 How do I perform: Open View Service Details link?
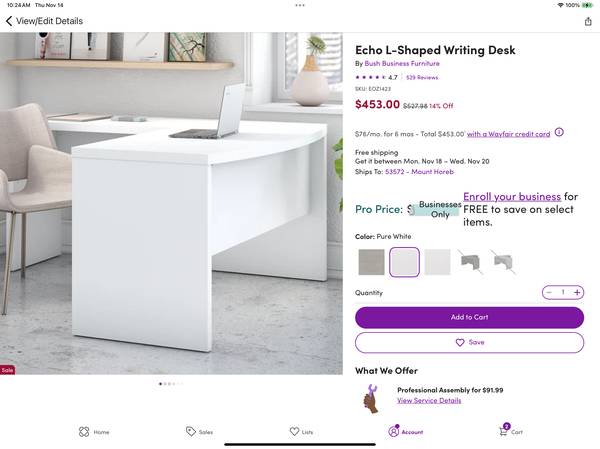[429, 401]
